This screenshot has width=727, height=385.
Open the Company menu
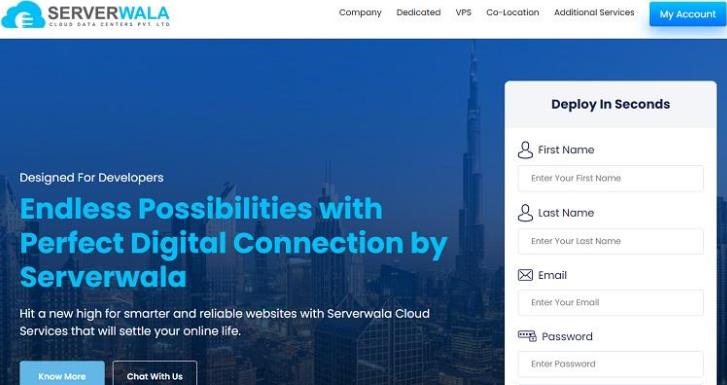coord(360,13)
